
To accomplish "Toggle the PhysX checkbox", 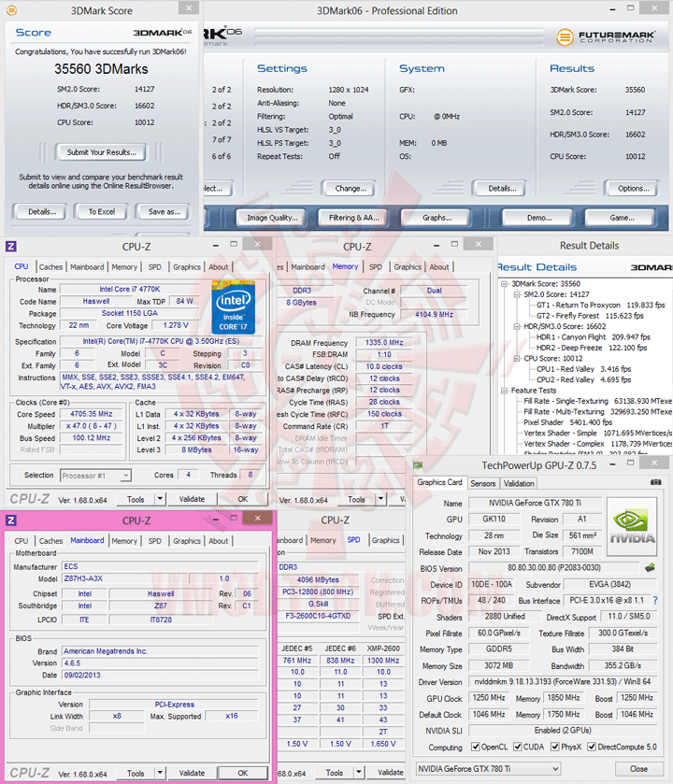I will (554, 747).
